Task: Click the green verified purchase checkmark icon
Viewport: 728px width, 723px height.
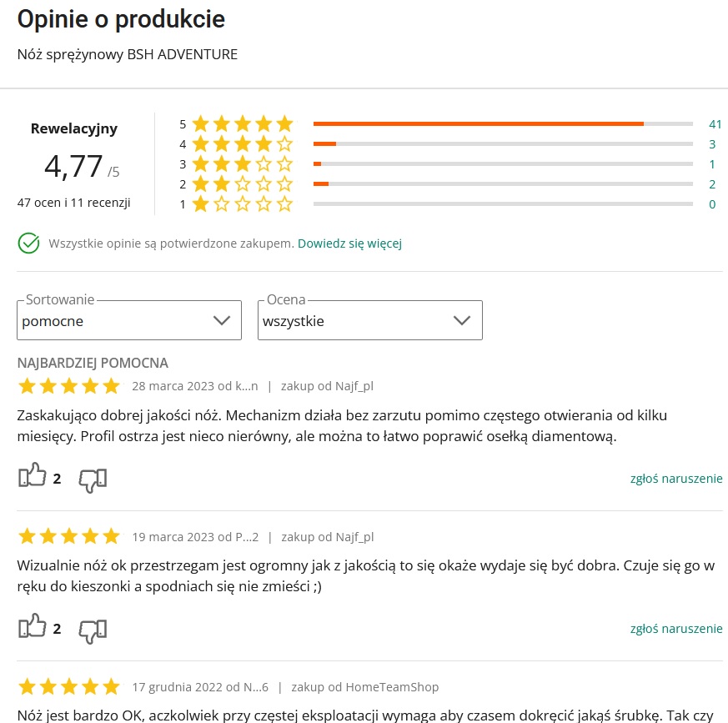Action: [x=28, y=244]
